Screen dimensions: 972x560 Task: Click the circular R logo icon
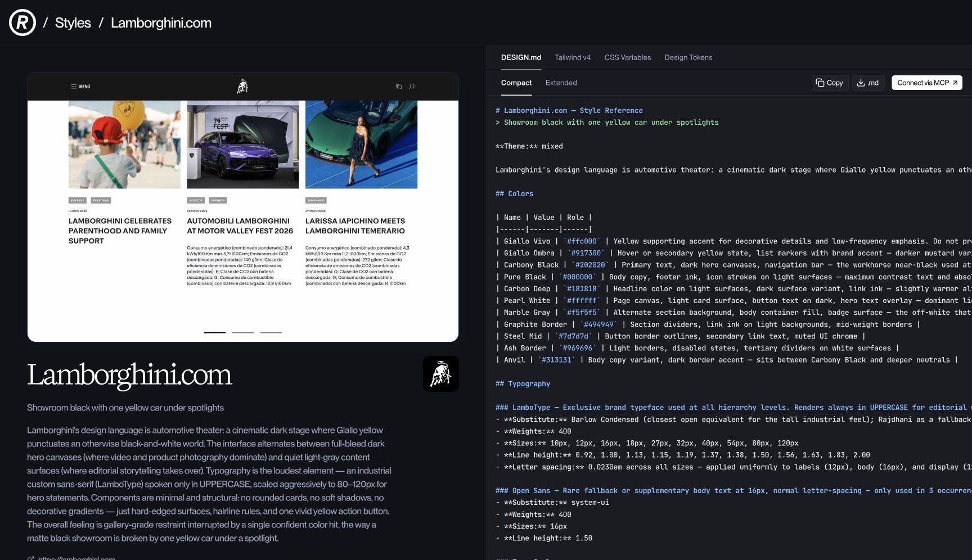pos(22,22)
